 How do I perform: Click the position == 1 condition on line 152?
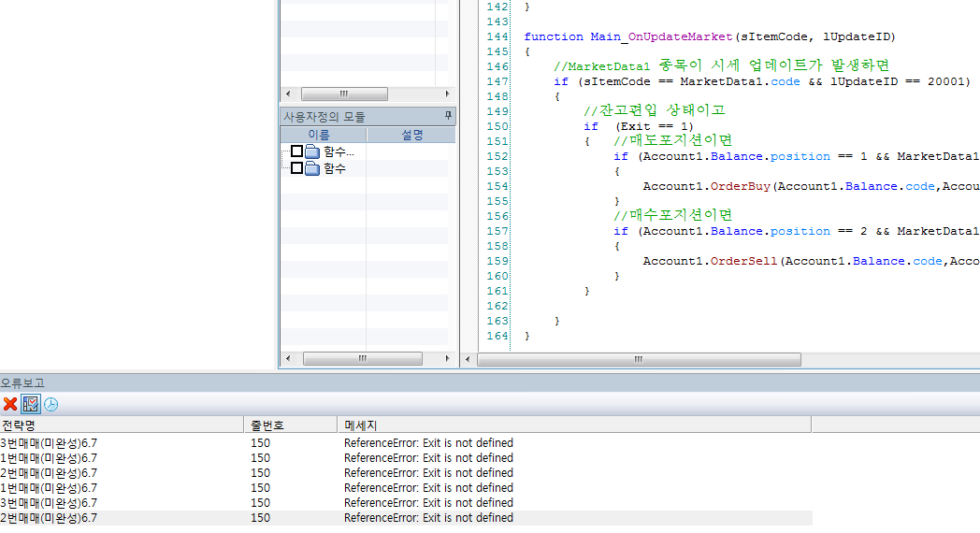pos(819,156)
